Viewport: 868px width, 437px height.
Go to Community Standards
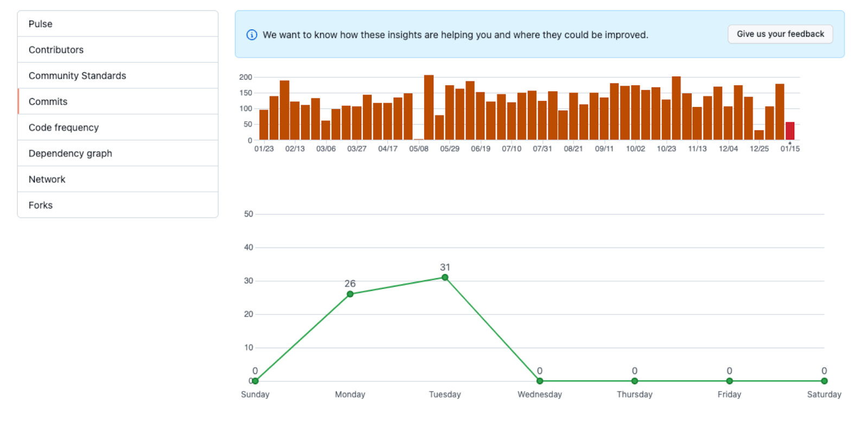coord(77,76)
